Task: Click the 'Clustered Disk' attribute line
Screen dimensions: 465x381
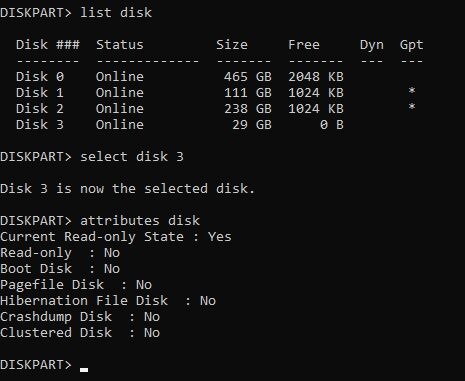Action: click(80, 333)
